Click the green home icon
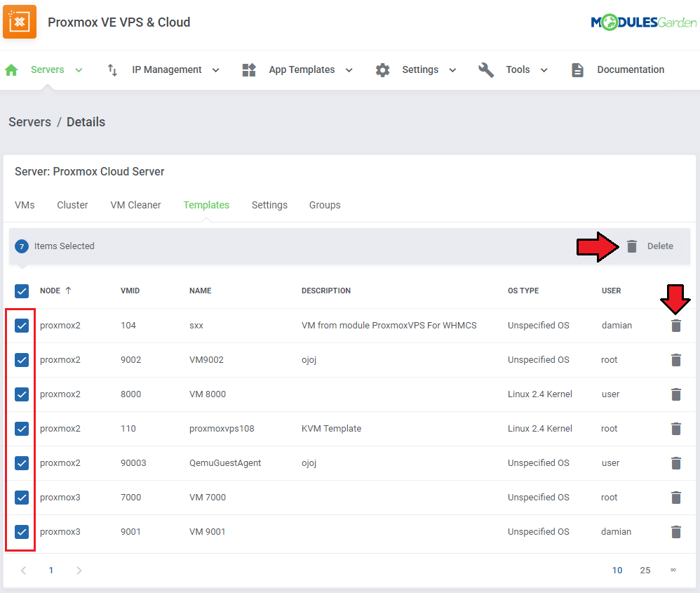The image size is (700, 593). [12, 70]
